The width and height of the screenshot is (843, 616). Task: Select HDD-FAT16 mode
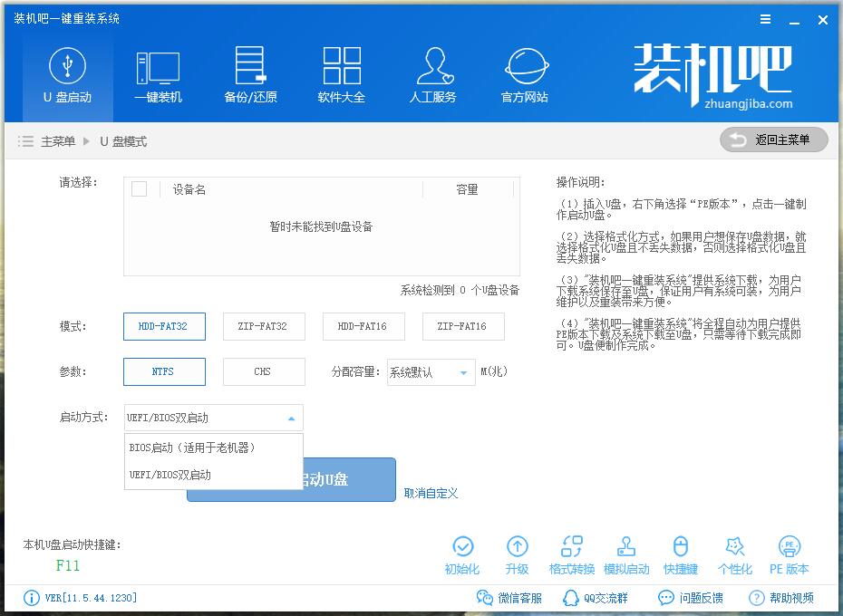(x=363, y=326)
